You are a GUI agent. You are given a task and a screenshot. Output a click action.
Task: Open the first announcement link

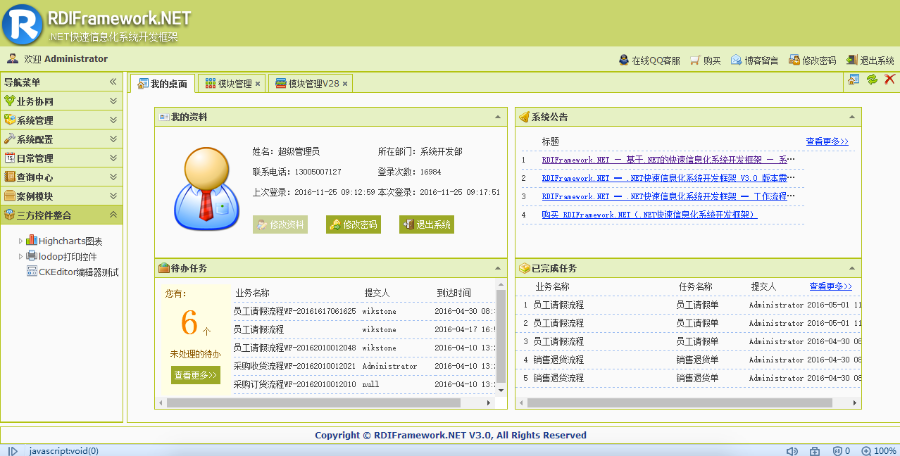(x=668, y=160)
